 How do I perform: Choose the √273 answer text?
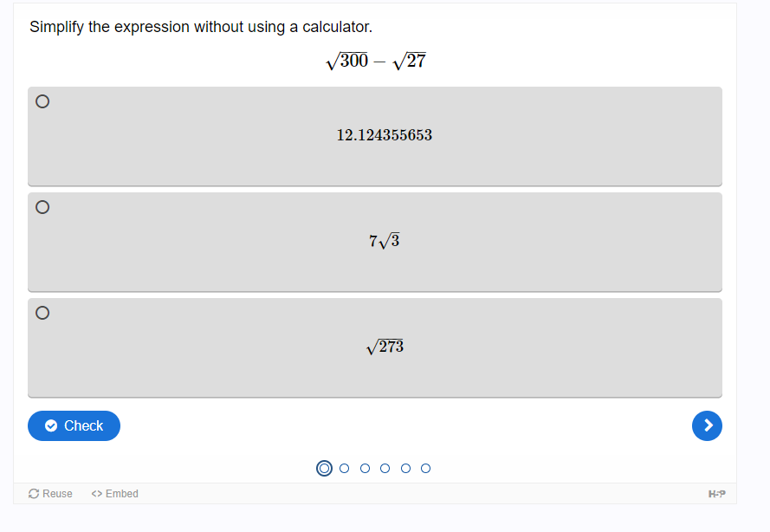[x=385, y=347]
